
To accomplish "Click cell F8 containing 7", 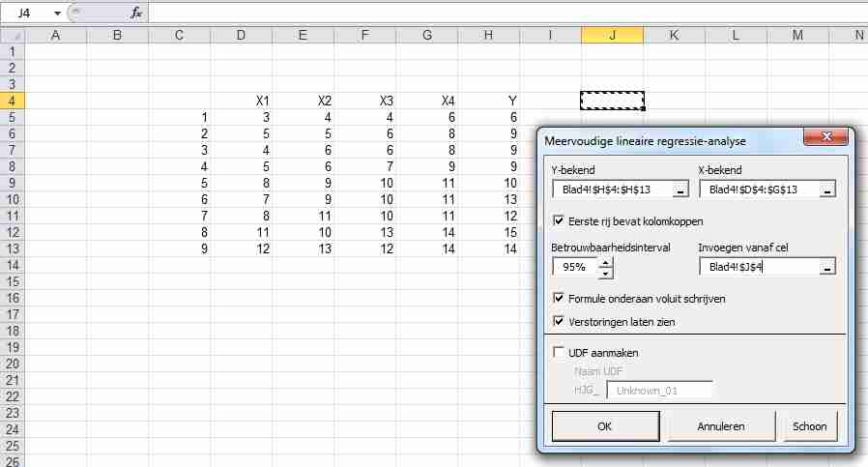I will tap(364, 166).
